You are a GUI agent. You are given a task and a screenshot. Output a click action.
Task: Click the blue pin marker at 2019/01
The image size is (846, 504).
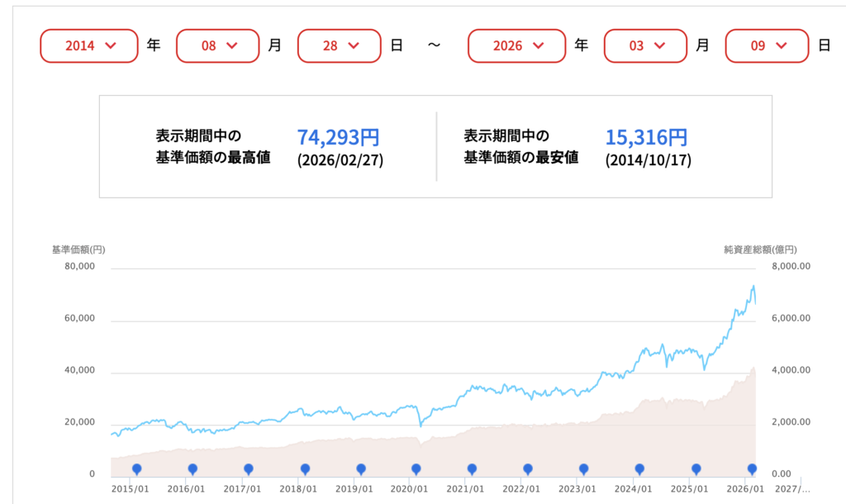(360, 469)
